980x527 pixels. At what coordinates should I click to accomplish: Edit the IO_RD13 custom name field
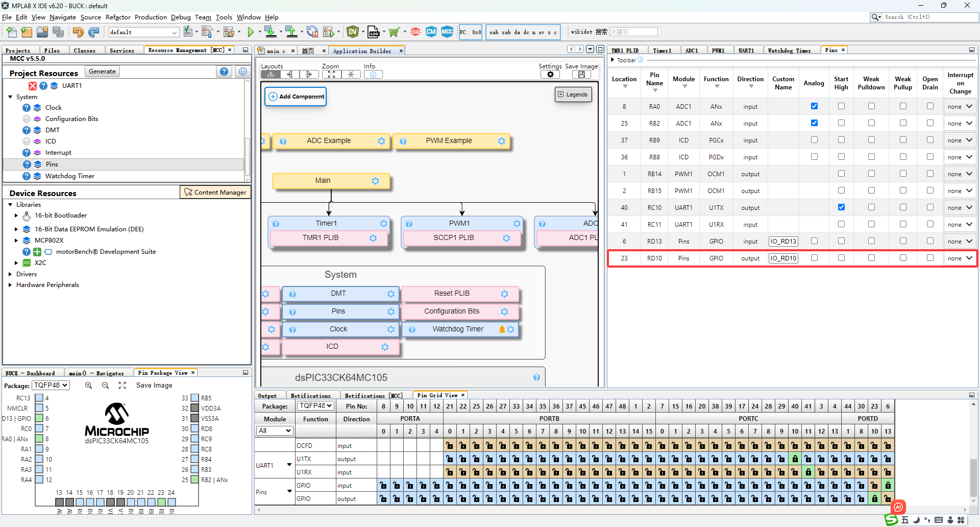783,242
